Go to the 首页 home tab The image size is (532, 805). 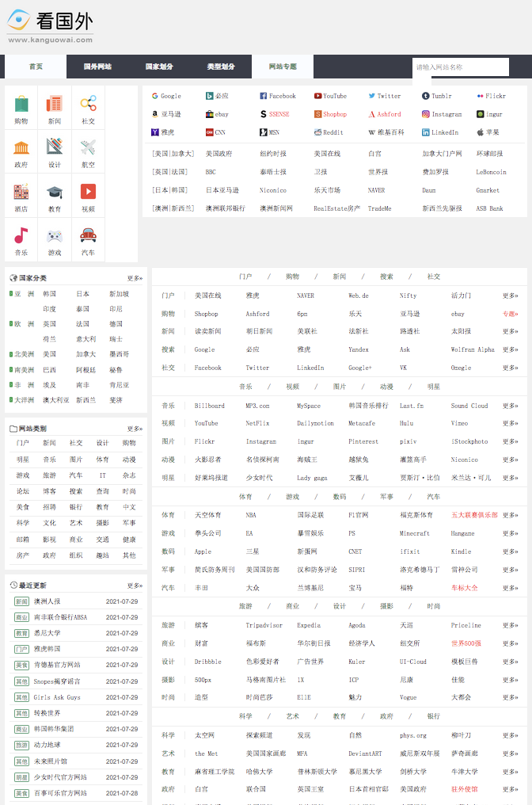36,67
